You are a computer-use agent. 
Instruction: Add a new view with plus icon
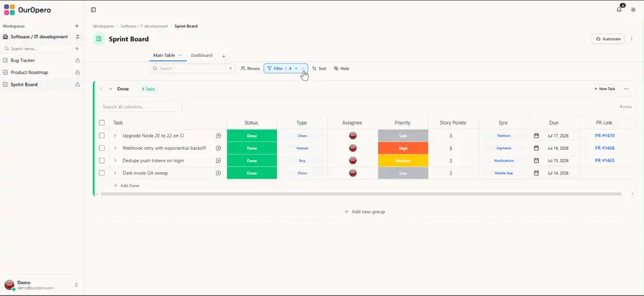tap(224, 56)
